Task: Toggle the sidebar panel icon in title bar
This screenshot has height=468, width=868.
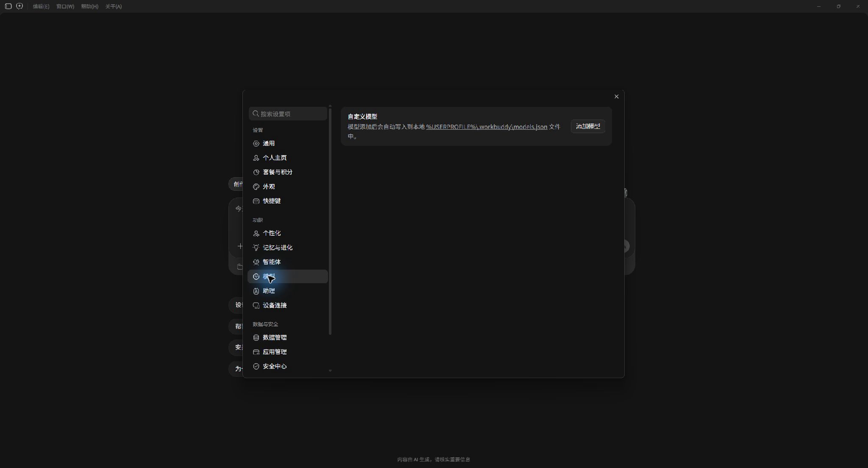Action: pyautogui.click(x=8, y=6)
